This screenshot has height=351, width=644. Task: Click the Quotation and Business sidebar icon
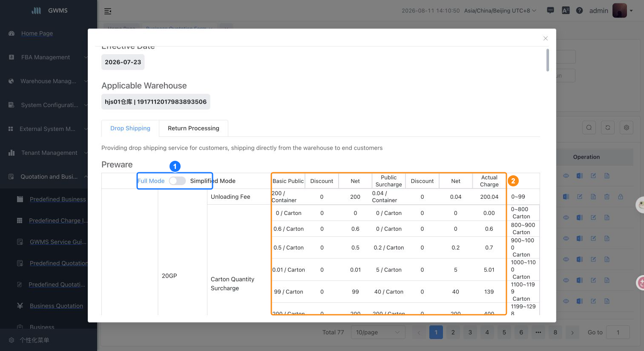coord(11,177)
